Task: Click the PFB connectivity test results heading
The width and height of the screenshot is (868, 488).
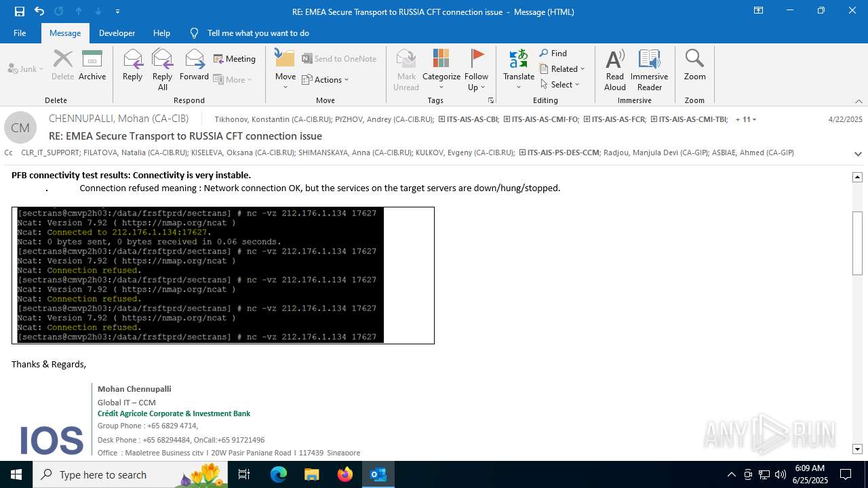Action: [x=131, y=175]
